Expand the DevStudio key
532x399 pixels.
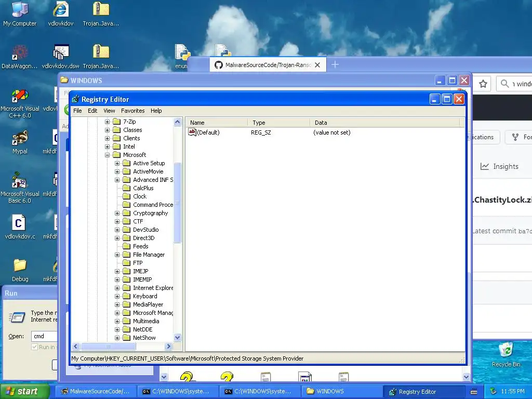pyautogui.click(x=117, y=230)
